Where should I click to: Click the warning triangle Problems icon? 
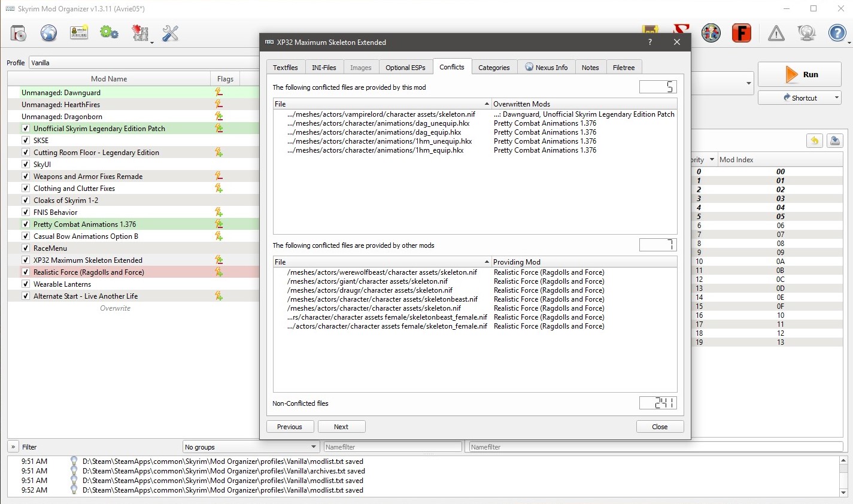click(x=776, y=34)
